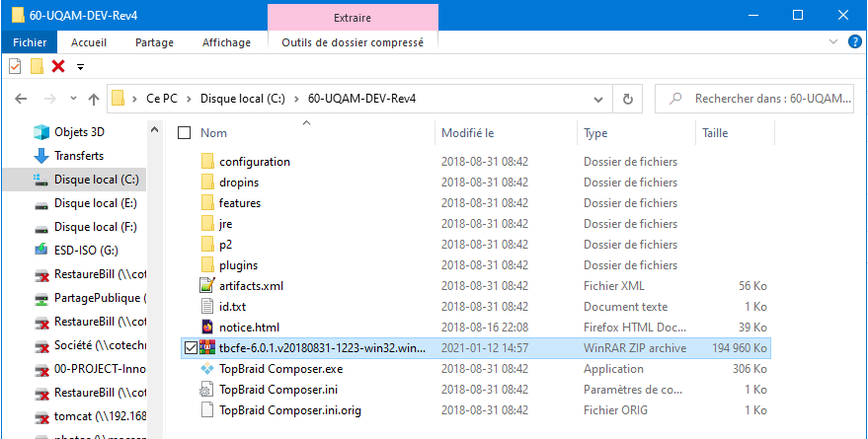The height and width of the screenshot is (439, 868).
Task: Click the search field Rechercher dans
Action: pos(754,99)
